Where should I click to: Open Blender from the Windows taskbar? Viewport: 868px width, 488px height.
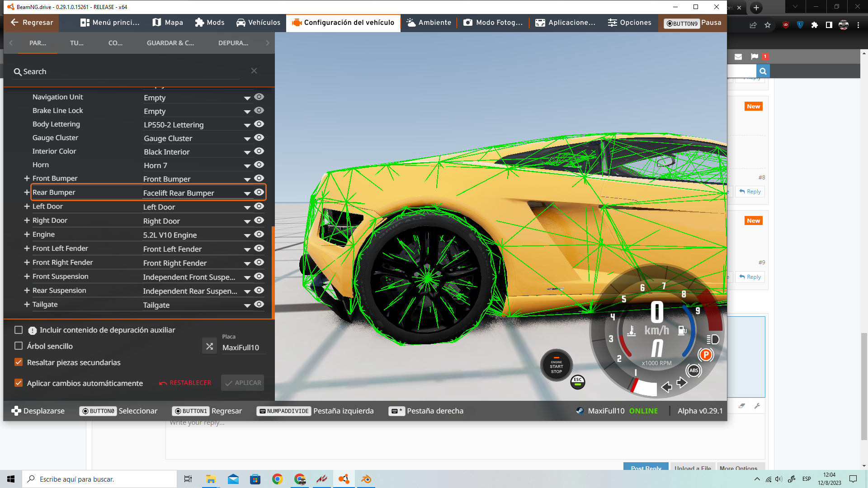366,479
